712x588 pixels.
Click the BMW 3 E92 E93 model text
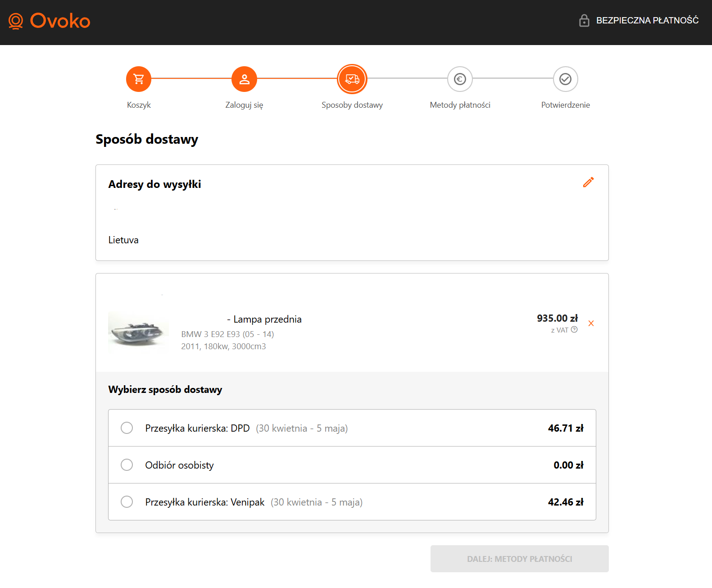tap(227, 334)
